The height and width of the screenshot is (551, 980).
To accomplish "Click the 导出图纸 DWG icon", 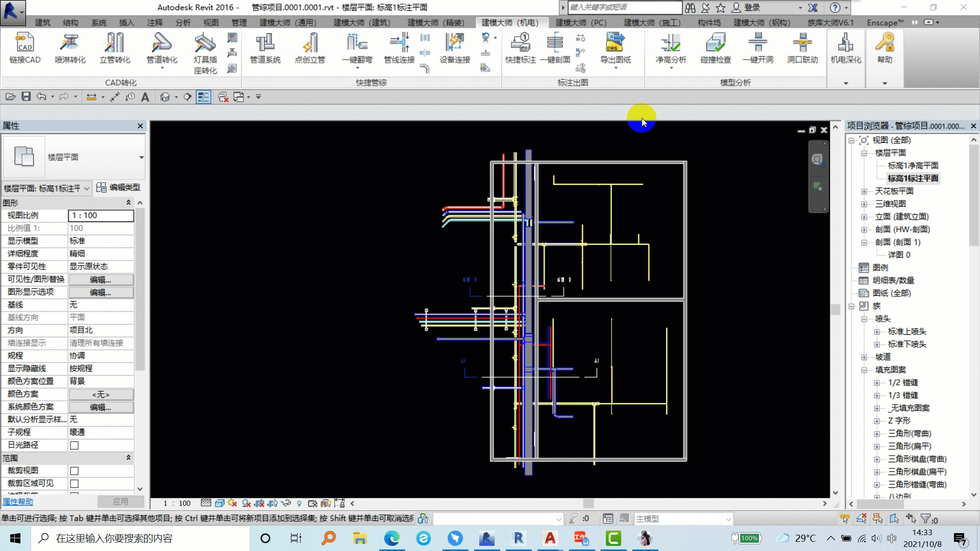I will click(615, 43).
